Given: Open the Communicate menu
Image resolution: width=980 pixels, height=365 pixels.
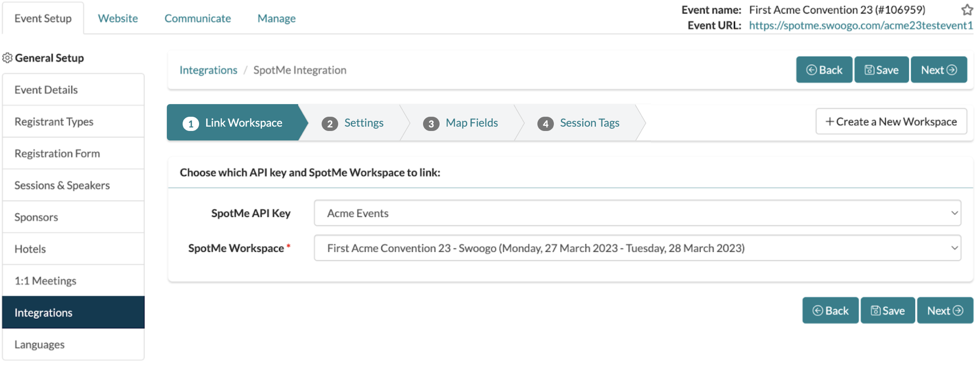Looking at the screenshot, I should [197, 18].
